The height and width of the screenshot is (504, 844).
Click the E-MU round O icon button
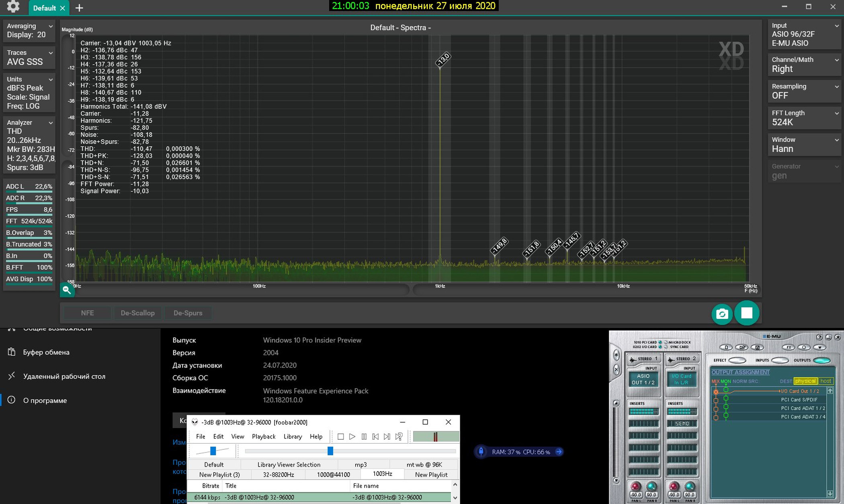click(804, 347)
